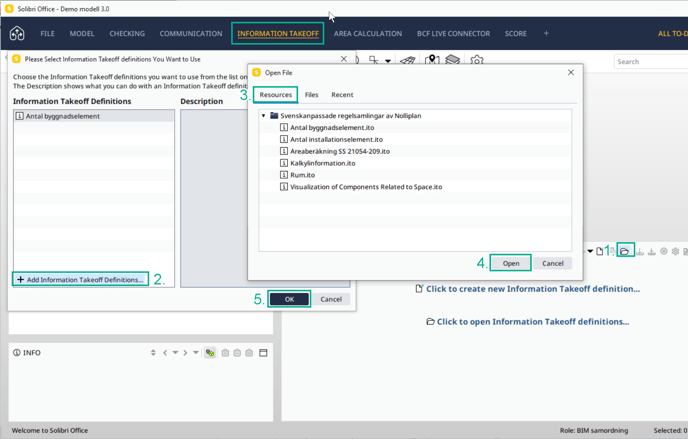Click Role: BIM samordning in status bar
This screenshot has width=688, height=439.
click(594, 431)
